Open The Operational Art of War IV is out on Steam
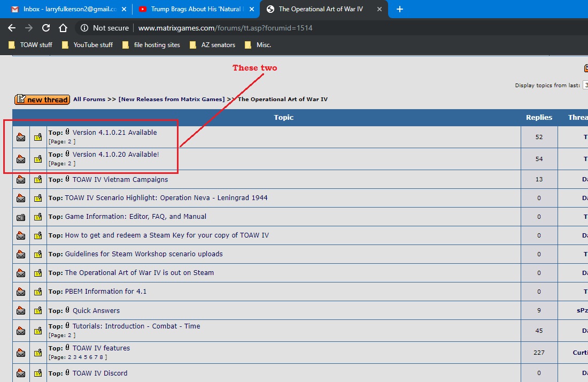This screenshot has height=382, width=588. (139, 273)
